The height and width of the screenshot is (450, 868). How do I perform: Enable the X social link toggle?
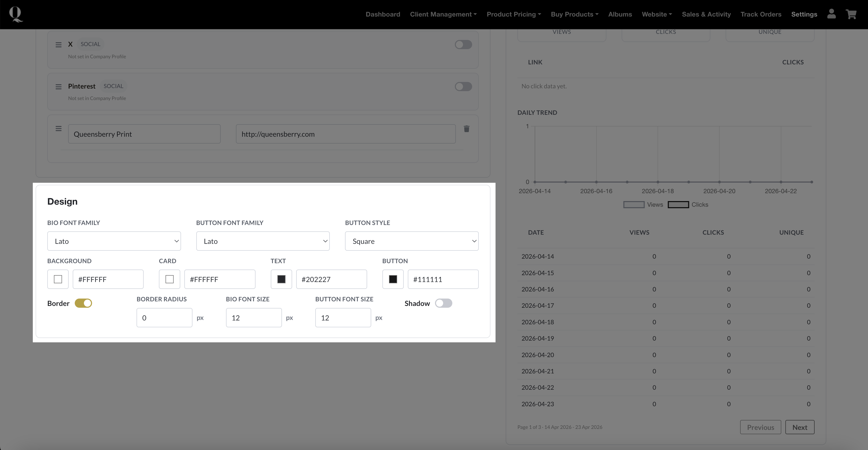463,45
